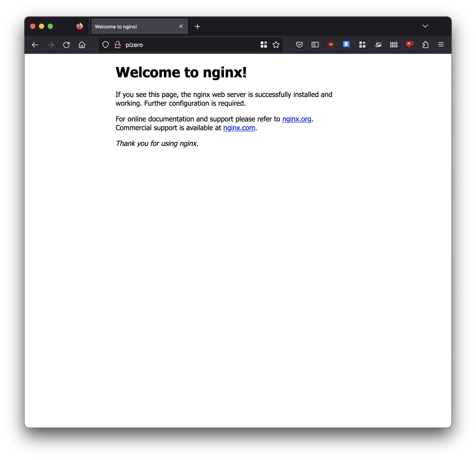Viewport: 476px width, 460px height.
Task: Click the red close window button
Action: (33, 26)
